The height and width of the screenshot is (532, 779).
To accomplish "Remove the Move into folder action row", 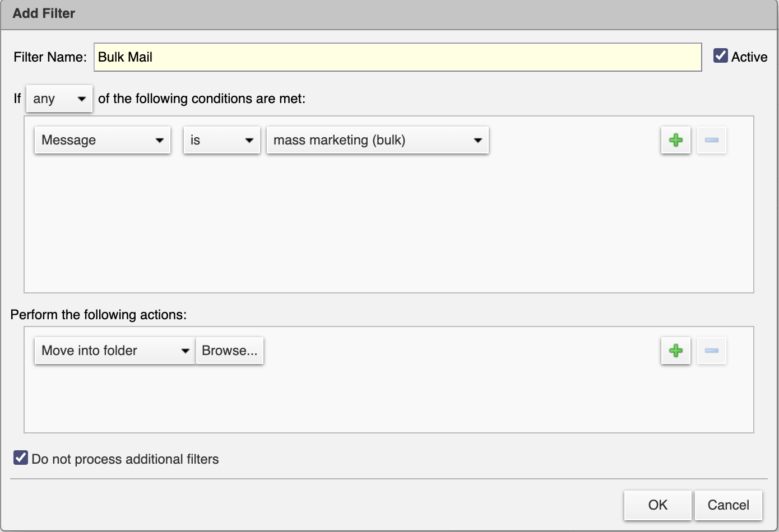I will click(711, 351).
